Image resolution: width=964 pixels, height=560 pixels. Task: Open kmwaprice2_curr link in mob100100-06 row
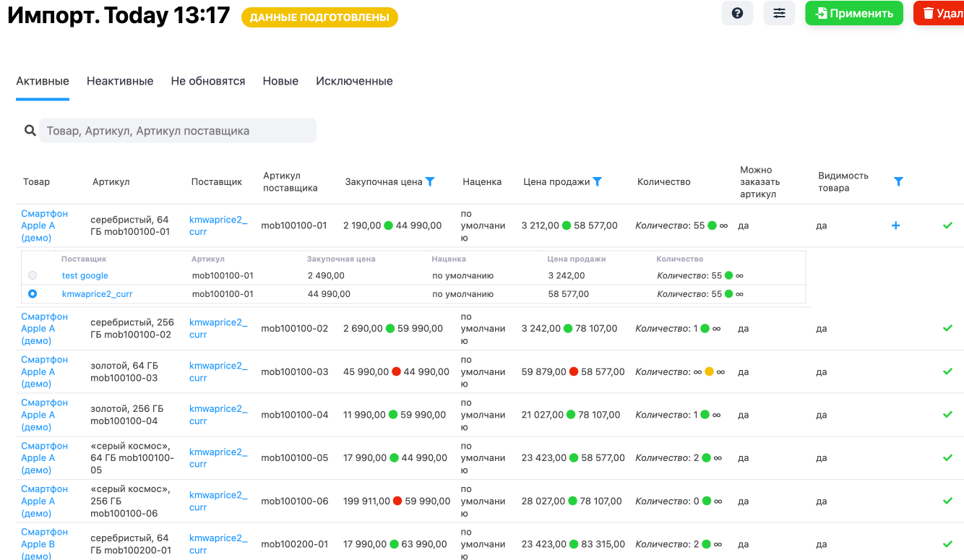click(218, 501)
